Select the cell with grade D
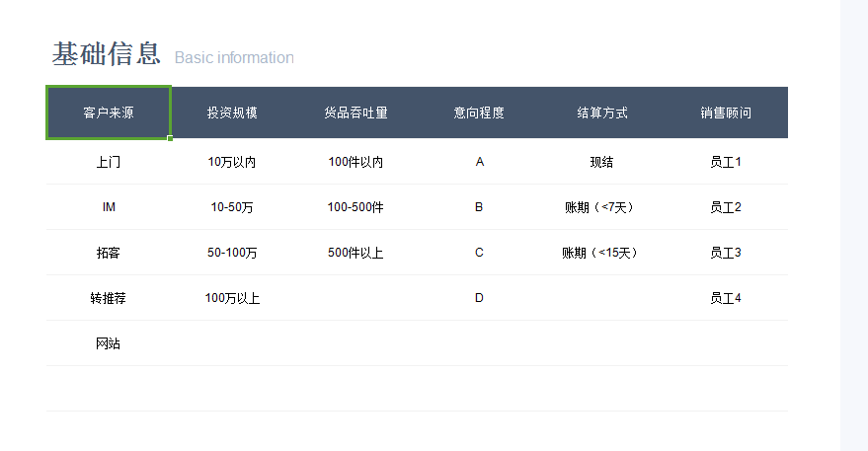Viewport: 868px width, 451px height. (x=479, y=298)
